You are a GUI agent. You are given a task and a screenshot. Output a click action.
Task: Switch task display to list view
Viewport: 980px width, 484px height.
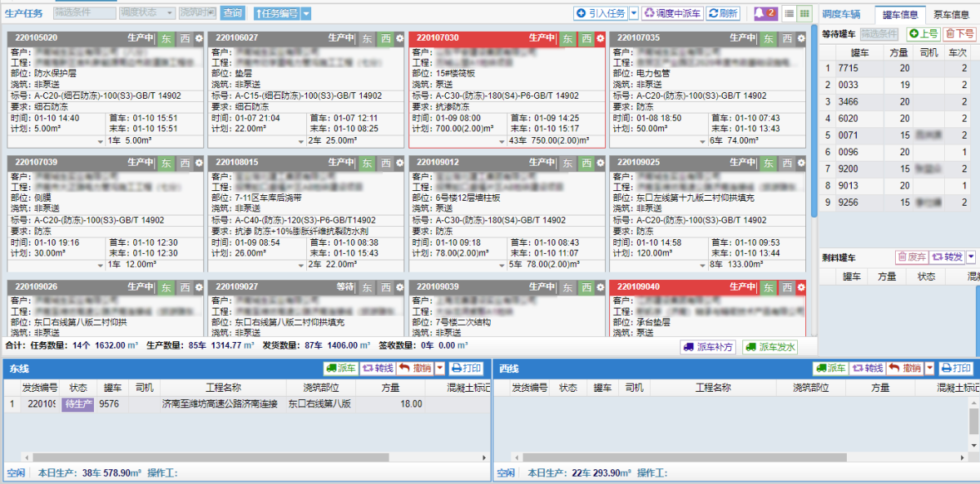(x=789, y=13)
